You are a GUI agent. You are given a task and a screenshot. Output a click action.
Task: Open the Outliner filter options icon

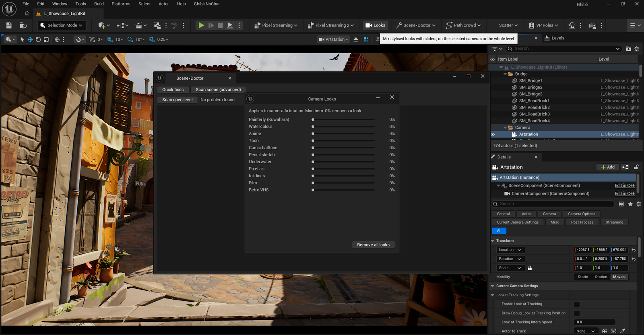(x=497, y=49)
